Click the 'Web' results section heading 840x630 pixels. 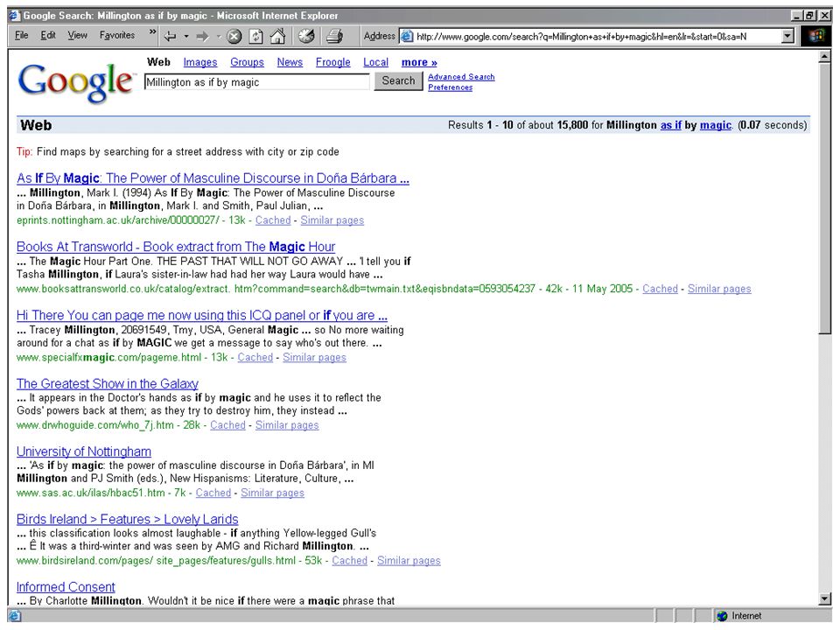pyautogui.click(x=36, y=125)
